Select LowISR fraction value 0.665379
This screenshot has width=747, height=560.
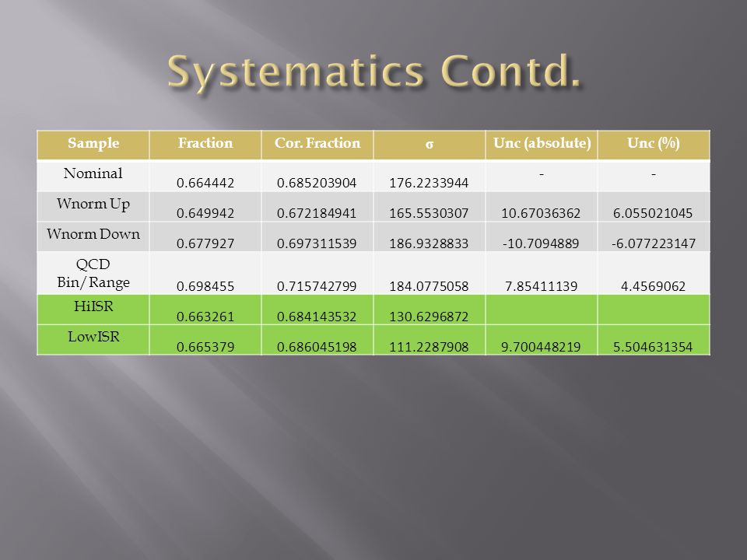click(205, 347)
